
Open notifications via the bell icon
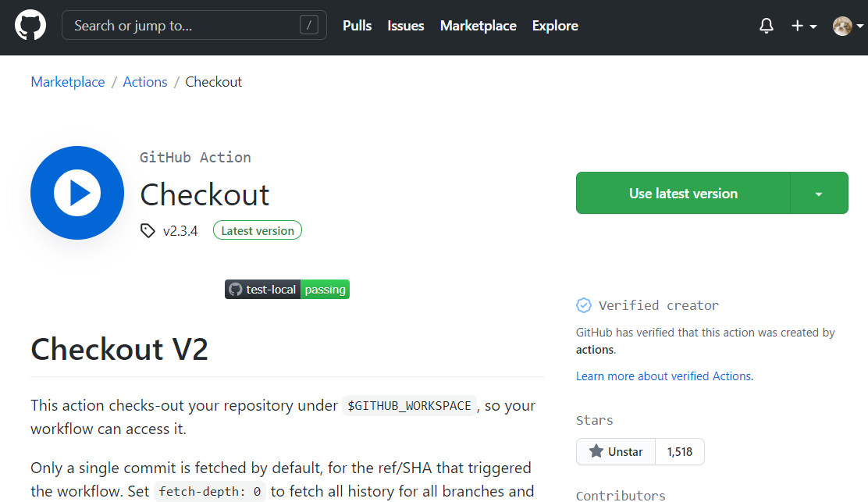[x=766, y=25]
